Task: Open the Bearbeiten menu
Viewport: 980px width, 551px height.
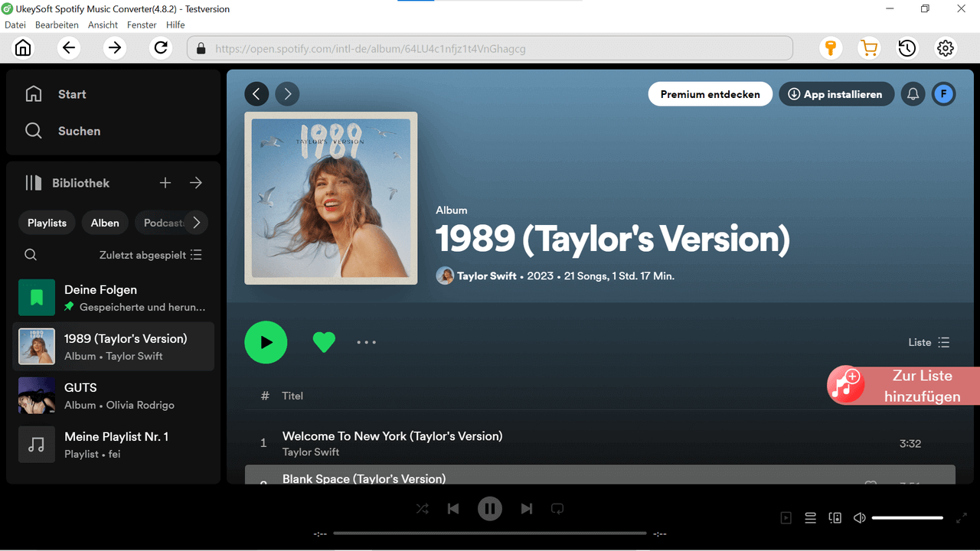Action: click(57, 25)
